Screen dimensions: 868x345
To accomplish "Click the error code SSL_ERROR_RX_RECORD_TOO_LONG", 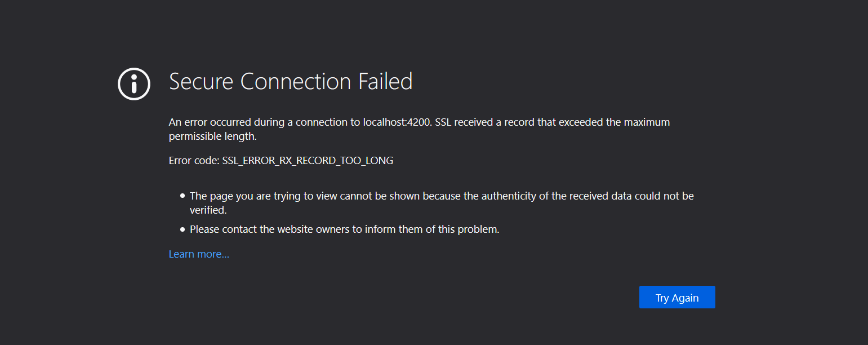I will [x=307, y=160].
